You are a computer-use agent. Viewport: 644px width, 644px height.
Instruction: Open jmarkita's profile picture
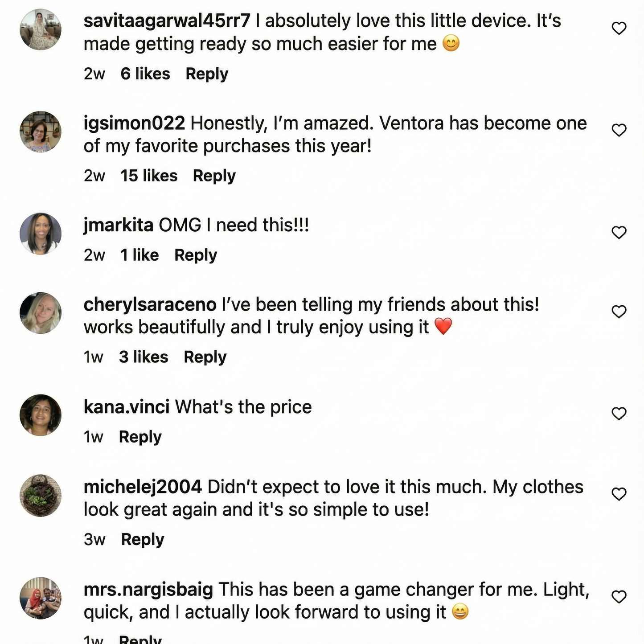pyautogui.click(x=41, y=234)
